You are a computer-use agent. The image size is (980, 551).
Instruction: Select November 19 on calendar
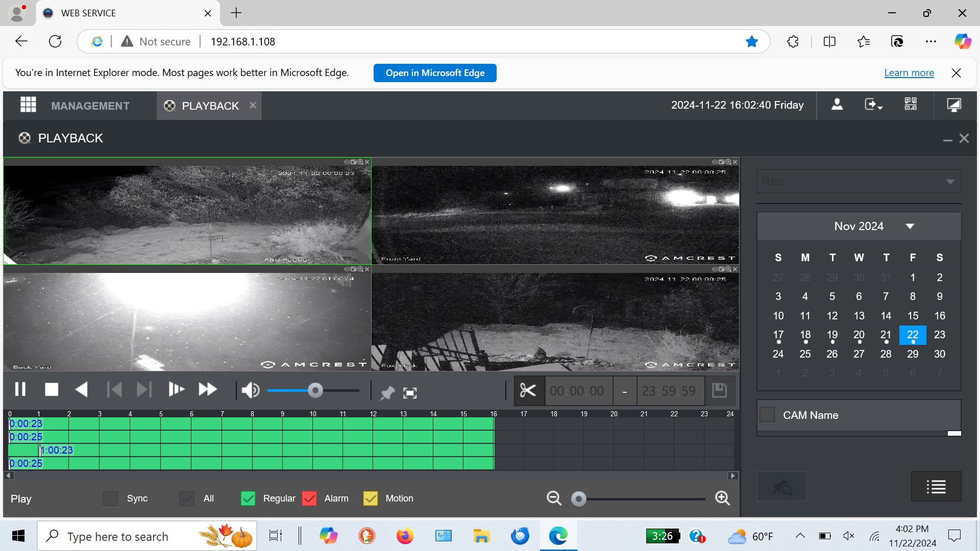(832, 335)
